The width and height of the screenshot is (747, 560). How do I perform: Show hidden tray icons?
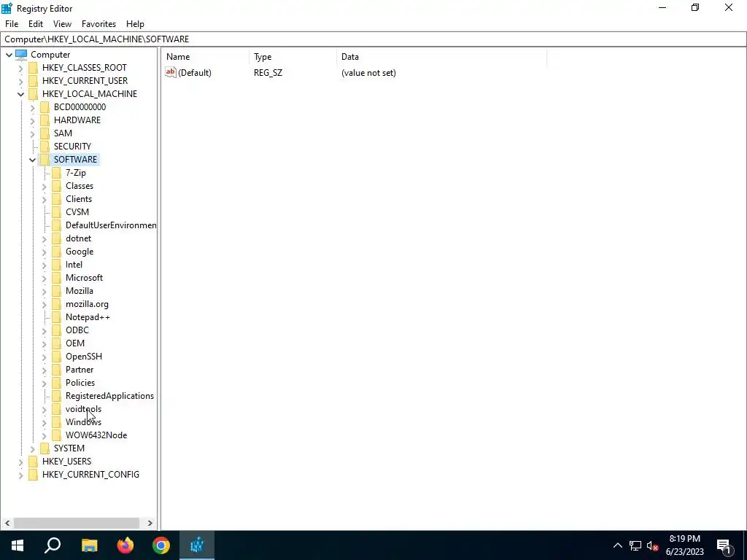[x=617, y=545]
